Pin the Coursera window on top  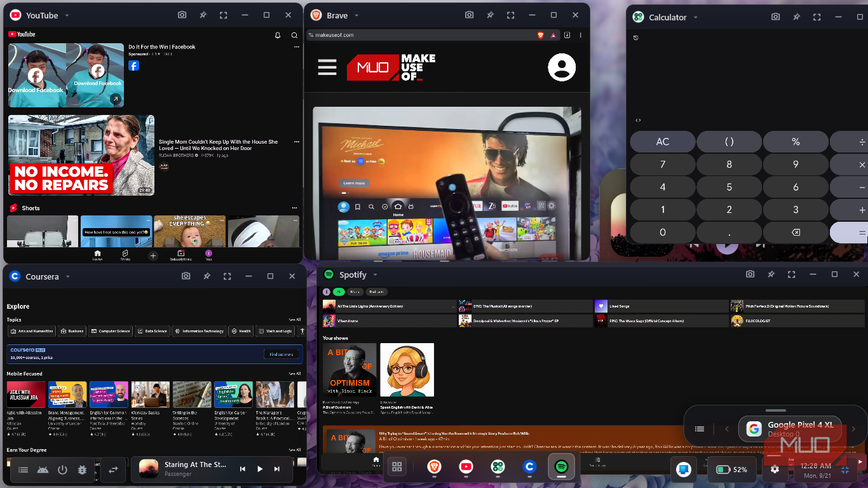pos(207,276)
